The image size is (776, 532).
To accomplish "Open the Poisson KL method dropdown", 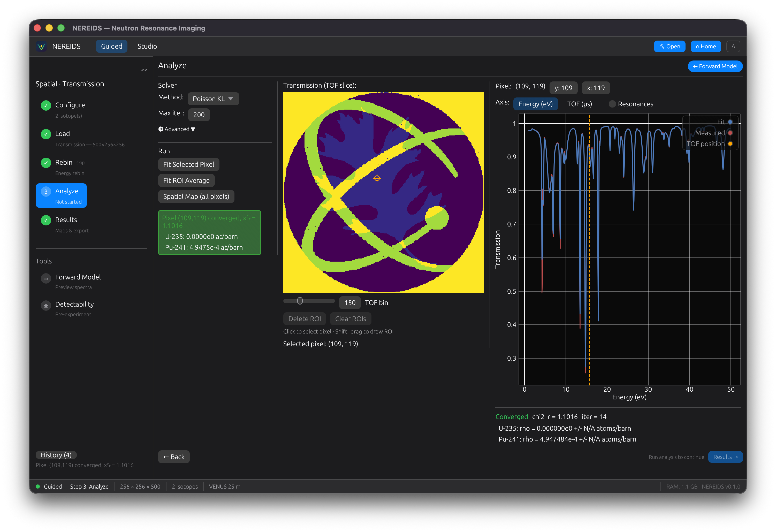I will pyautogui.click(x=213, y=99).
